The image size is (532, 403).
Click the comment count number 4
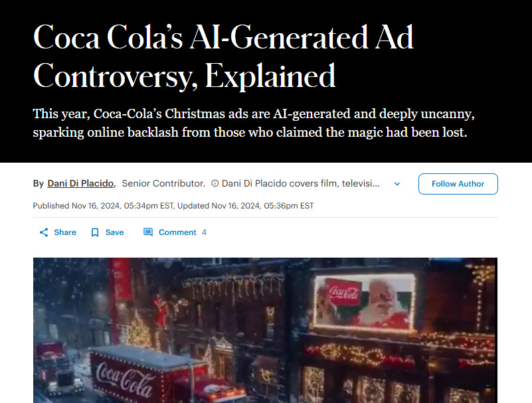(x=204, y=232)
